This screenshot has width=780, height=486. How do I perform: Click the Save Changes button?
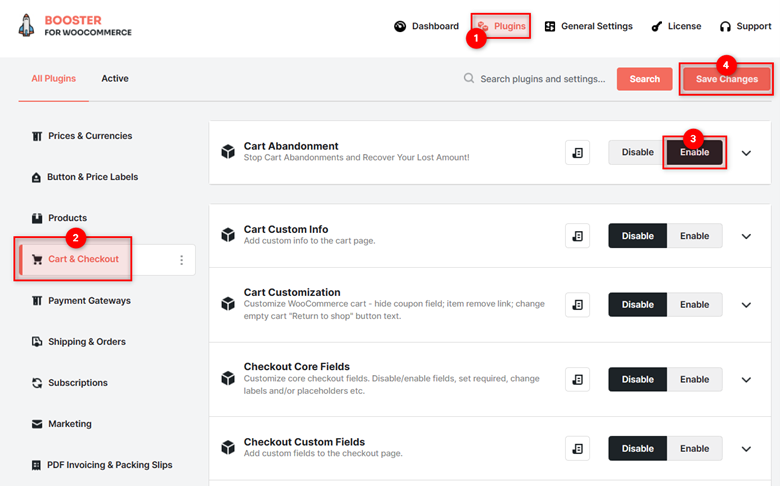pos(727,79)
